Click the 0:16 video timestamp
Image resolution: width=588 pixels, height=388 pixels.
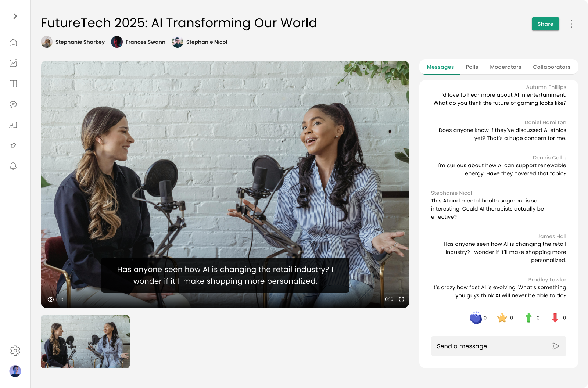pos(389,299)
